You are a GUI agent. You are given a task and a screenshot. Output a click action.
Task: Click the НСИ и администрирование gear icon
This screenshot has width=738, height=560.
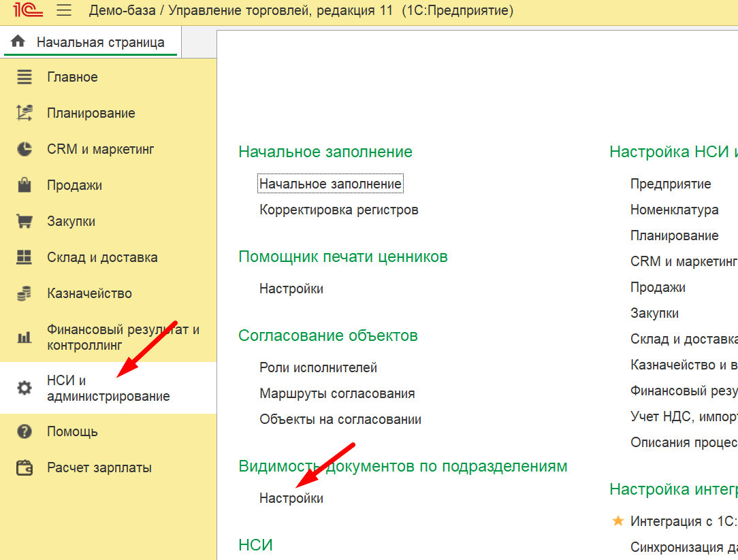coord(25,388)
